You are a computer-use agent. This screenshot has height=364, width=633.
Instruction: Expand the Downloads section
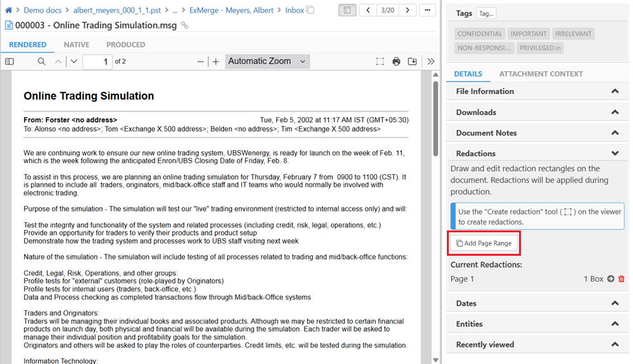point(537,112)
